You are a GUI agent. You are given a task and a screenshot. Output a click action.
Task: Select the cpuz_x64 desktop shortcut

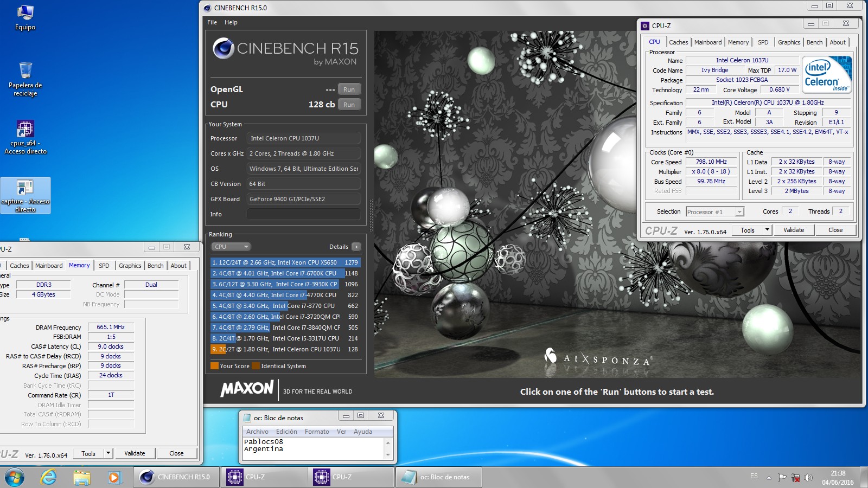click(25, 137)
